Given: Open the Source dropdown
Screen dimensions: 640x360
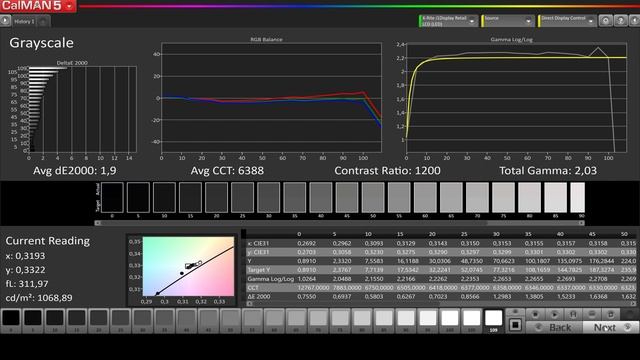Looking at the screenshot, I should pyautogui.click(x=508, y=21).
